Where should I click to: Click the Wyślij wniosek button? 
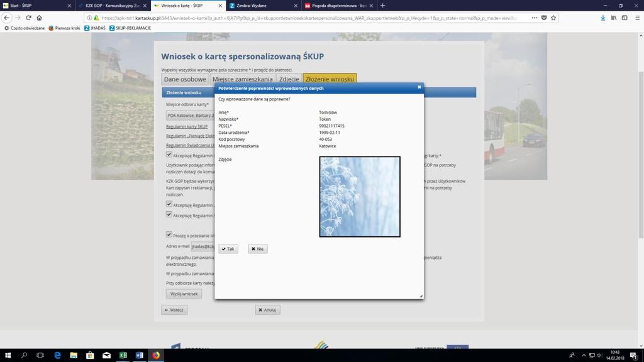pyautogui.click(x=184, y=294)
